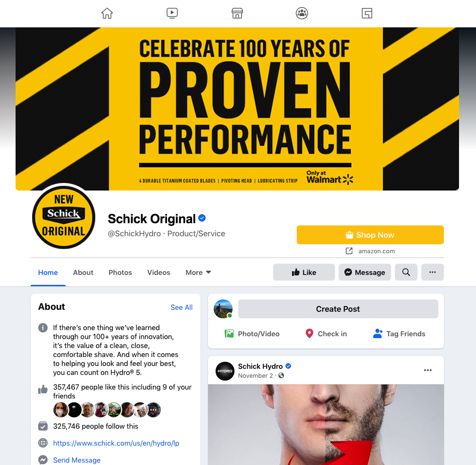This screenshot has height=465, width=476.
Task: Switch to the About tab
Action: point(83,273)
